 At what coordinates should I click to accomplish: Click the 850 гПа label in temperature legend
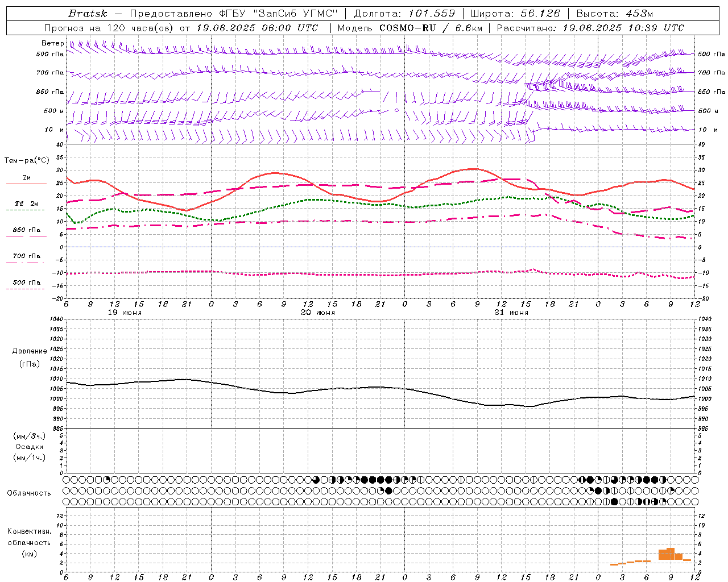27,230
